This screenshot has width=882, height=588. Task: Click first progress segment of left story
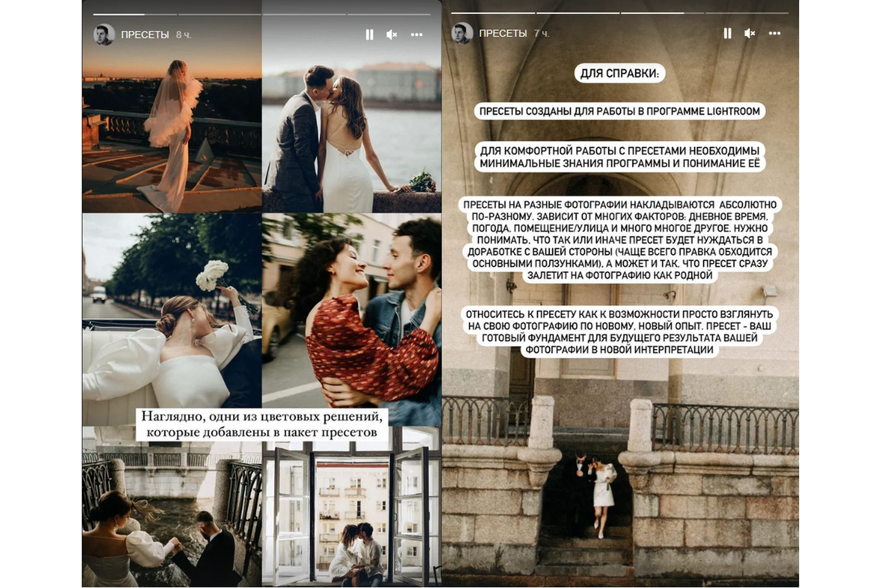click(135, 15)
